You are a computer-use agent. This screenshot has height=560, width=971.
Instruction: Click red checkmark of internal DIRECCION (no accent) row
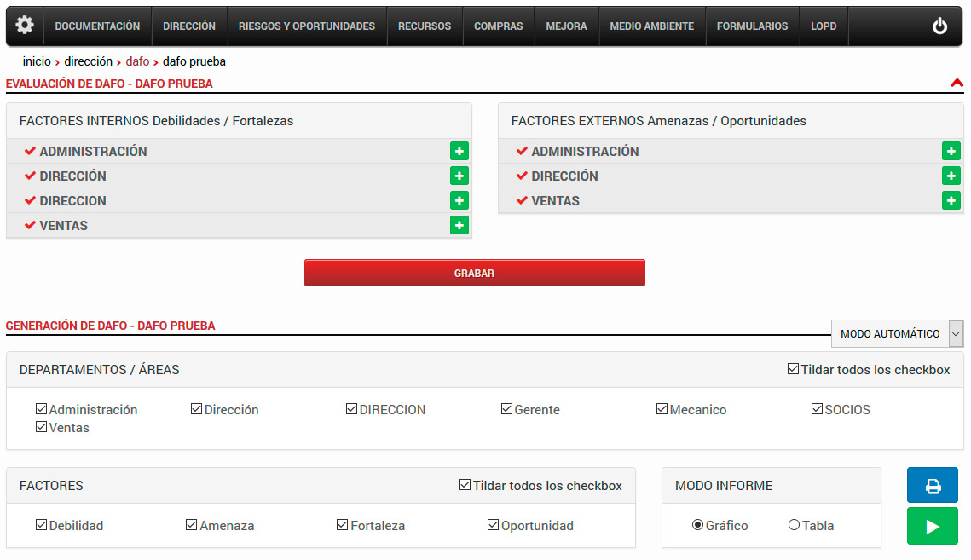(x=30, y=200)
